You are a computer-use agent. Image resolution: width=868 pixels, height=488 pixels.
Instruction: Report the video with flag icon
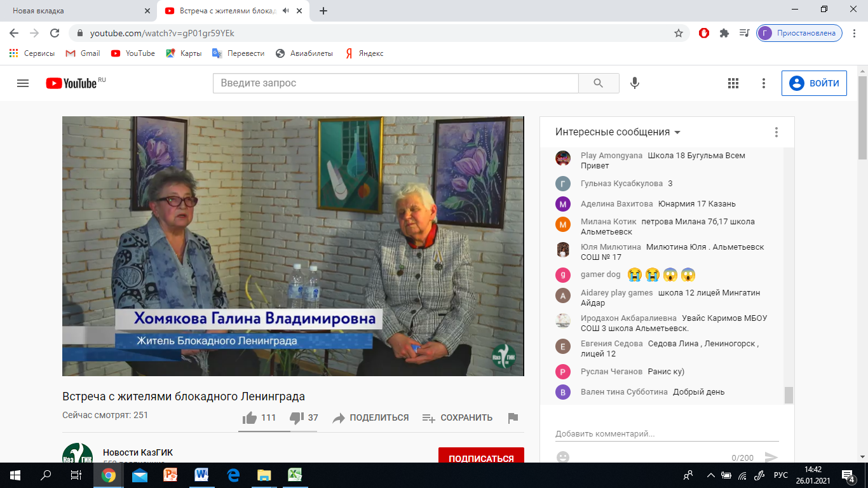(x=513, y=418)
